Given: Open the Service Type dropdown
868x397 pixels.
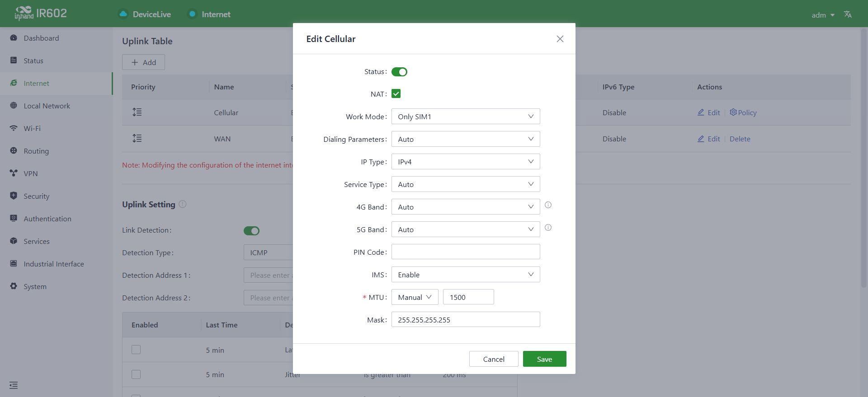Looking at the screenshot, I should [466, 184].
